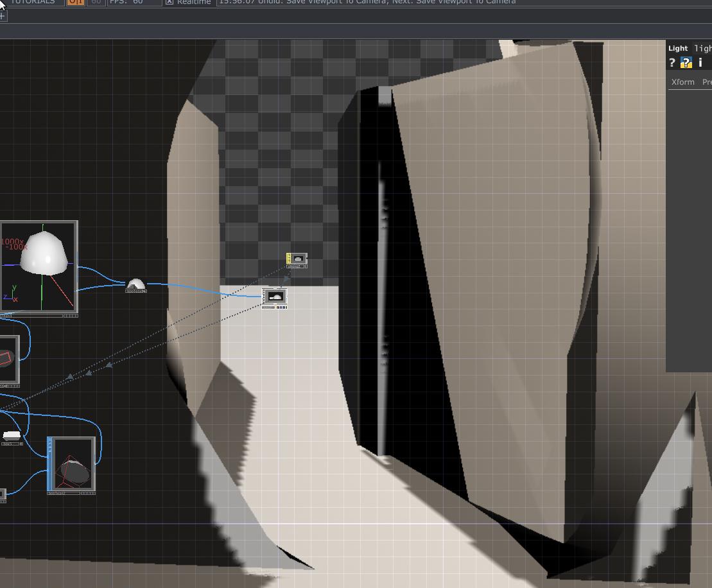Select the node showing a red rectangle

pyautogui.click(x=9, y=361)
